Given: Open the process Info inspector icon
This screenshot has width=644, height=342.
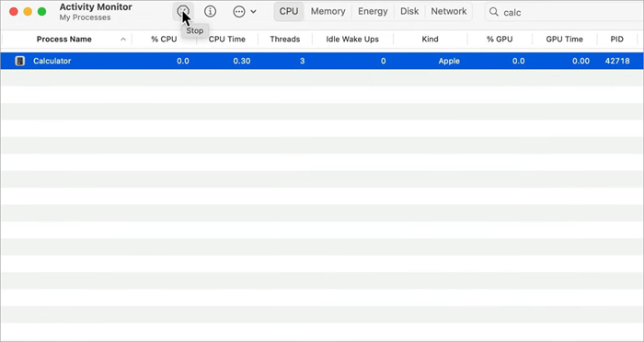Looking at the screenshot, I should (211, 12).
